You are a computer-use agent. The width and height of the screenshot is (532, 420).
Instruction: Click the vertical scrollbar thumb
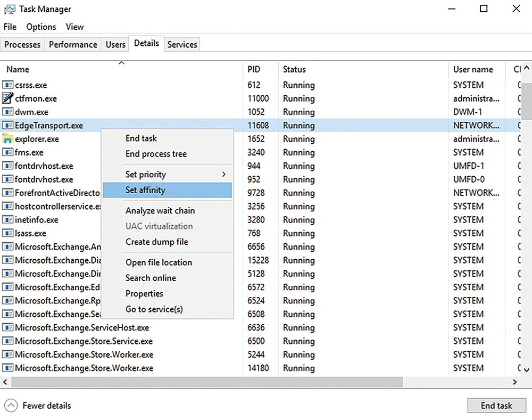click(x=526, y=101)
